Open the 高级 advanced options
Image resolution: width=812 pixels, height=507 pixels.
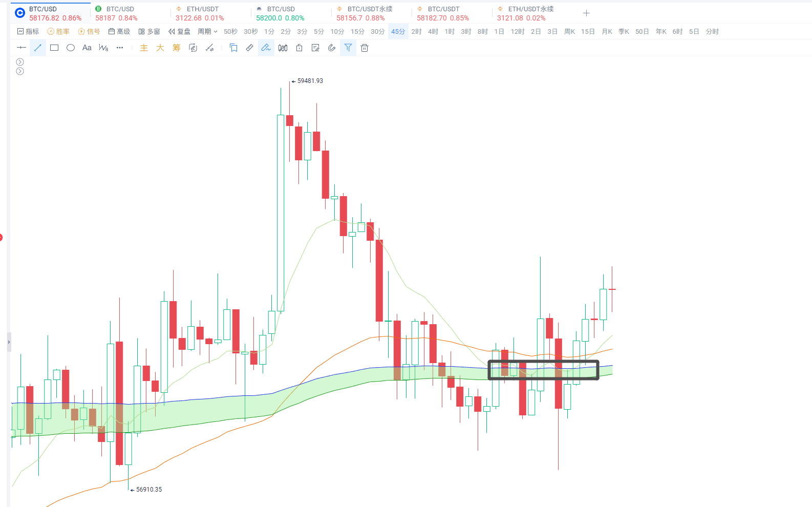(x=119, y=31)
